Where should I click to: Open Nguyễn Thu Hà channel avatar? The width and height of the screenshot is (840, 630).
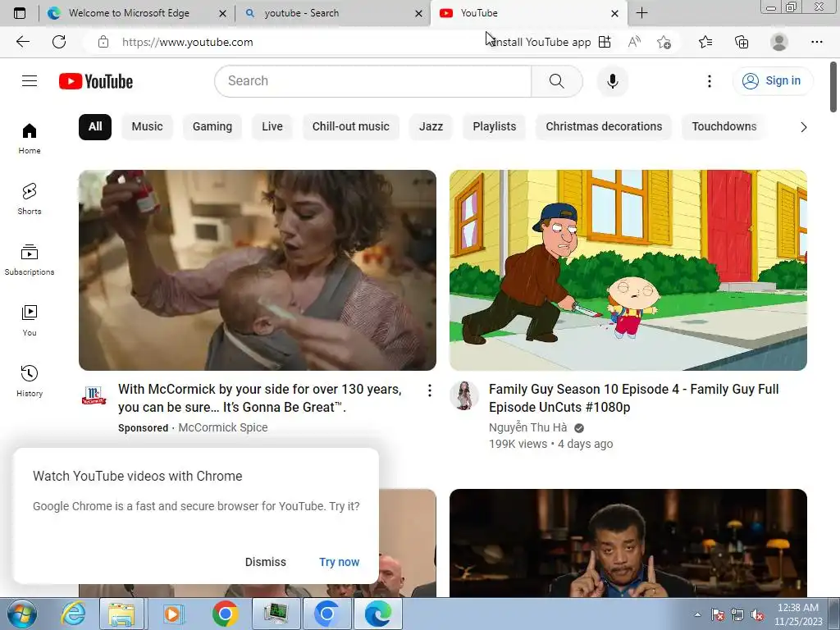464,395
